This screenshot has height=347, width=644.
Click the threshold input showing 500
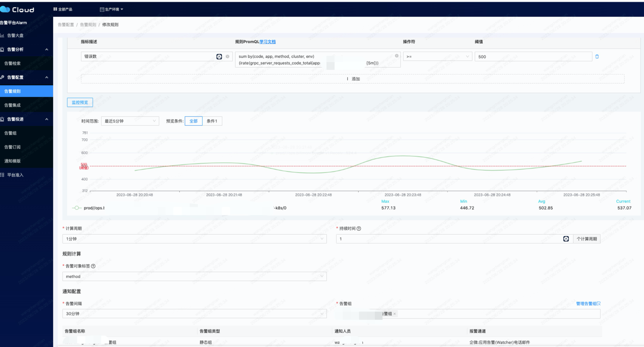click(533, 57)
